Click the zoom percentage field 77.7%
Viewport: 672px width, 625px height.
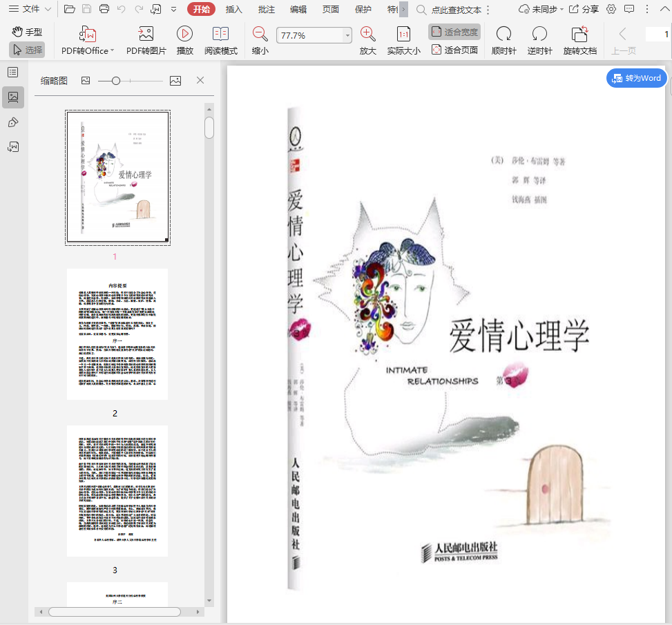point(310,36)
